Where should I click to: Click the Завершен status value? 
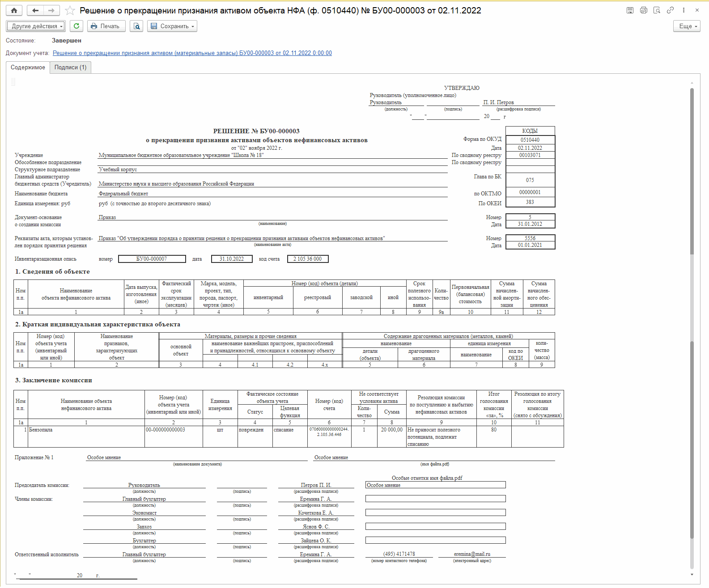click(x=67, y=40)
